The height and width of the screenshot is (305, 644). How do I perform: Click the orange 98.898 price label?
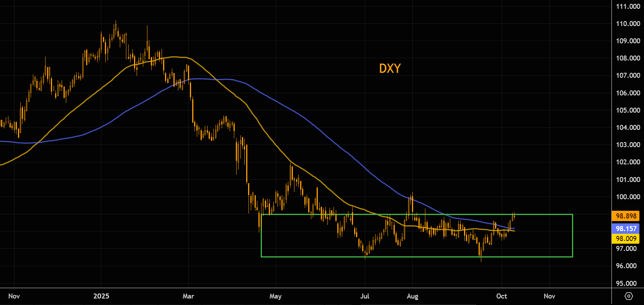(626, 216)
